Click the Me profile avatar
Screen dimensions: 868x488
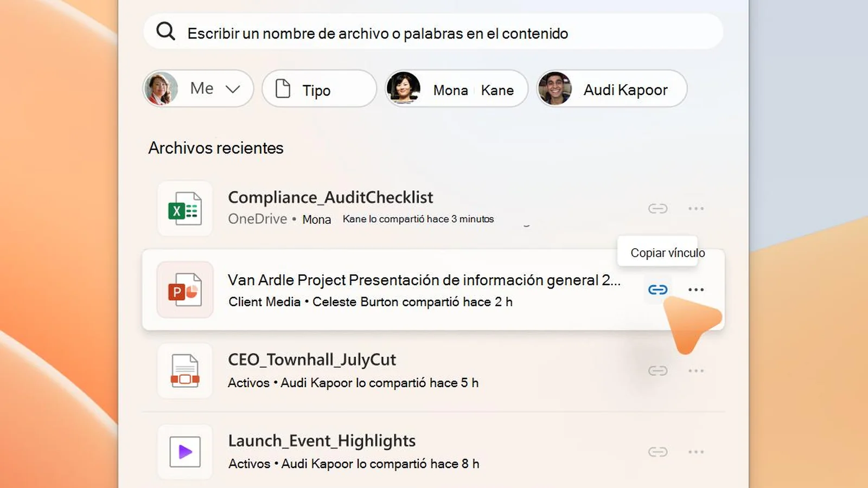click(x=161, y=88)
